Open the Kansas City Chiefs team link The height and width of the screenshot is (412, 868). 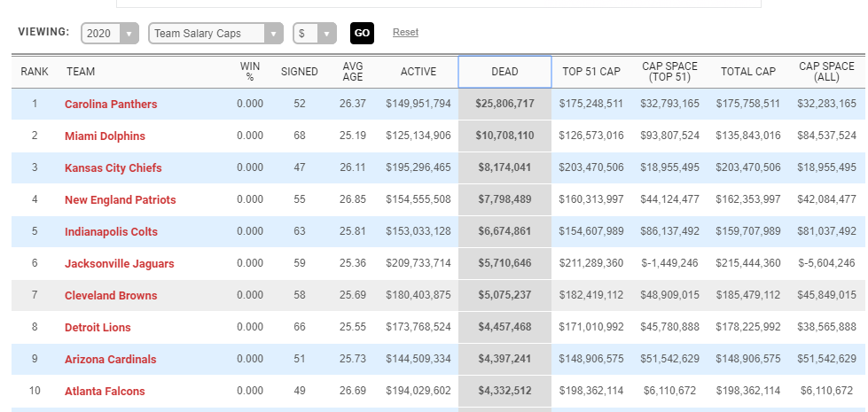(x=113, y=167)
